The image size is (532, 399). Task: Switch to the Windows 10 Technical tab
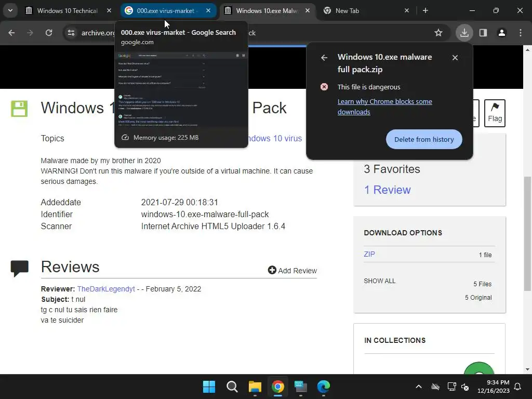[67, 11]
